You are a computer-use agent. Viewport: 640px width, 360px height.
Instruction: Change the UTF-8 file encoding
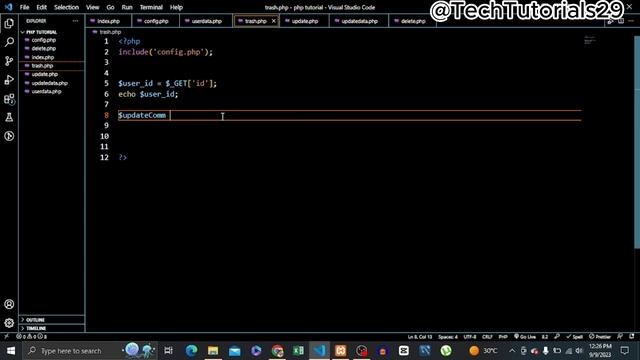pos(470,337)
